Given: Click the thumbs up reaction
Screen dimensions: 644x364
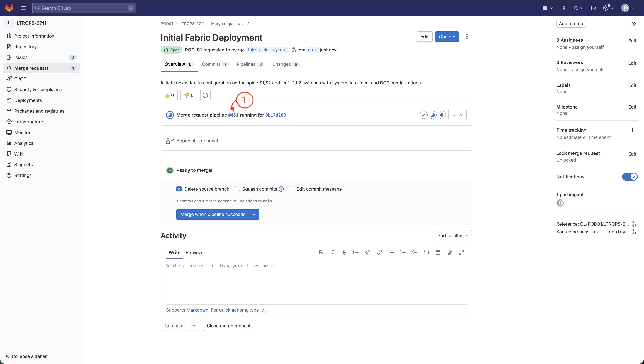Looking at the screenshot, I should click(x=169, y=95).
